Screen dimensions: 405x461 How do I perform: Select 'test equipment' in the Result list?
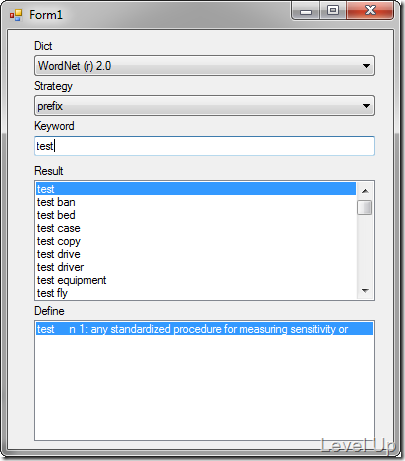196,280
